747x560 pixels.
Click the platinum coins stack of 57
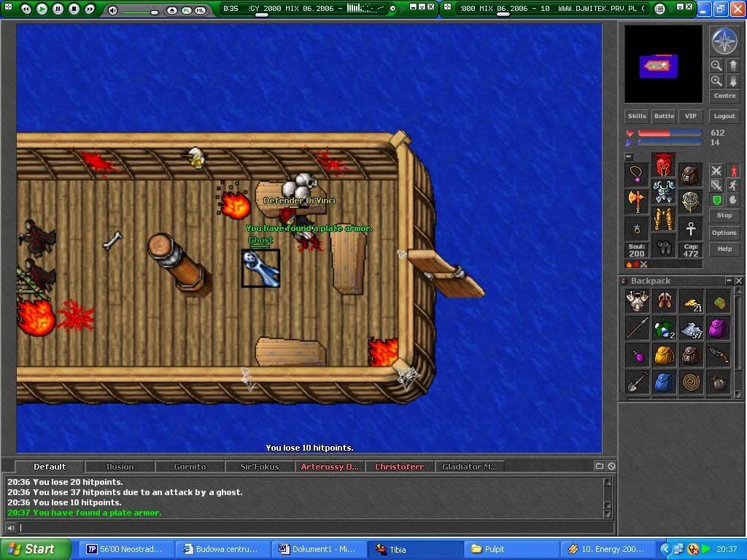[x=692, y=329]
